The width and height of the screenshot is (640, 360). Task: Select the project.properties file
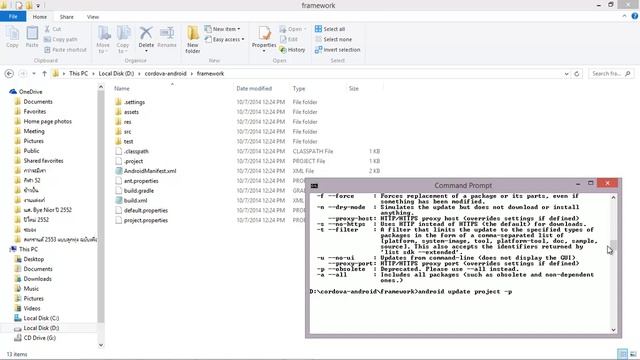pos(146,220)
